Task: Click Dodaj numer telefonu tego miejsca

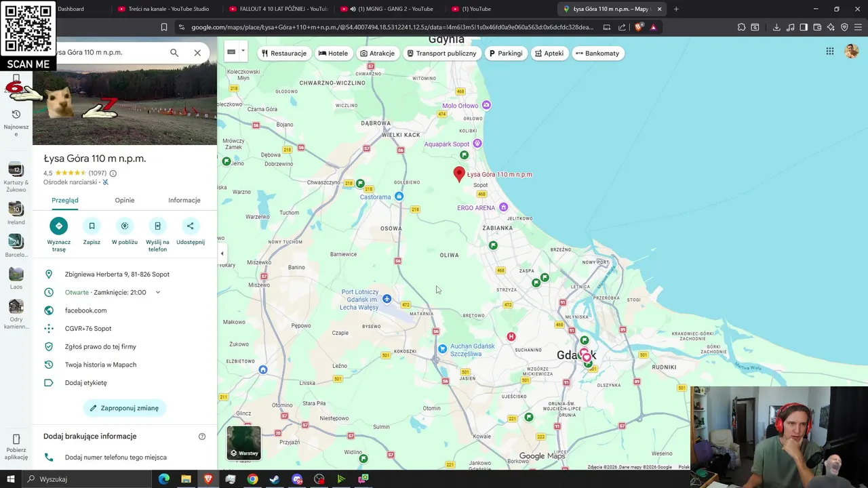Action: coord(125,457)
